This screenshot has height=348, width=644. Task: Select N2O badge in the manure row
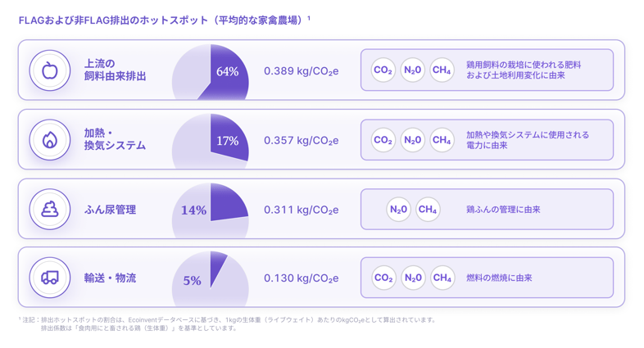click(x=398, y=210)
